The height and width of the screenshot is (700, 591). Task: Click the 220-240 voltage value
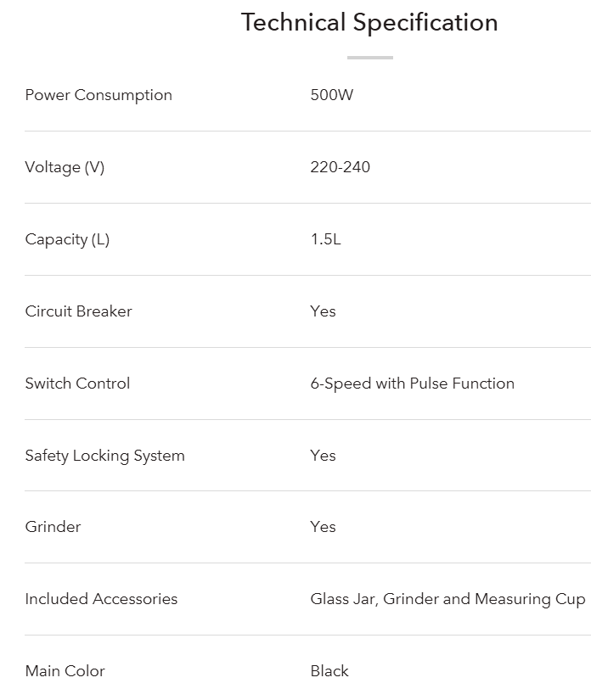click(x=341, y=167)
